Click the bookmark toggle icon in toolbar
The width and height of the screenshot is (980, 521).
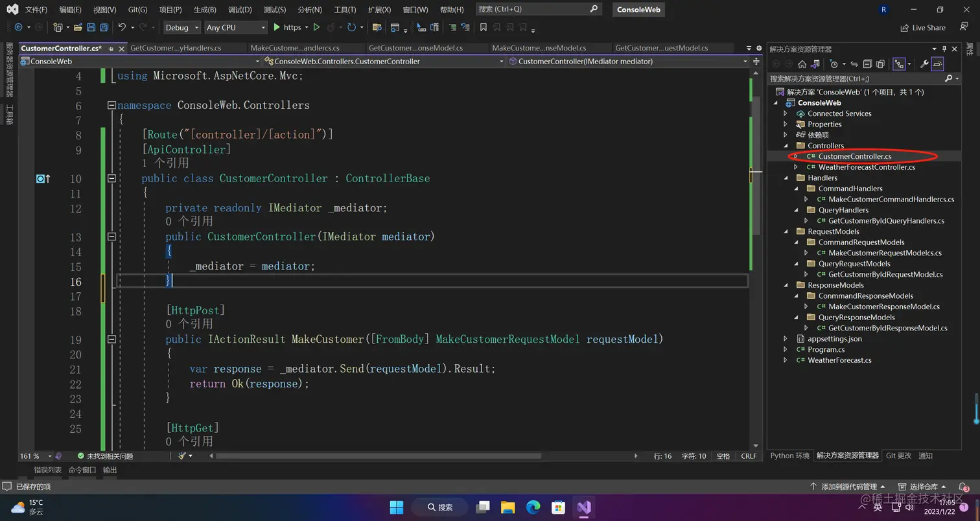click(x=483, y=27)
